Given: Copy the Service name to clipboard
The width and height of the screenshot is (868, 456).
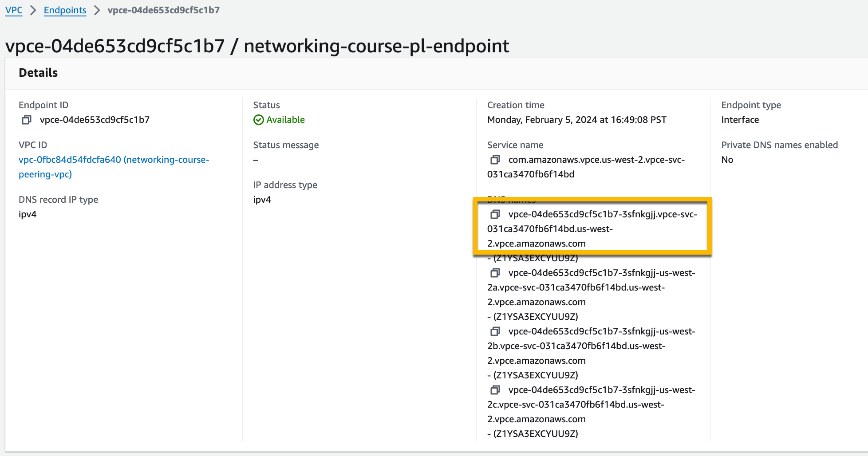Looking at the screenshot, I should click(494, 160).
